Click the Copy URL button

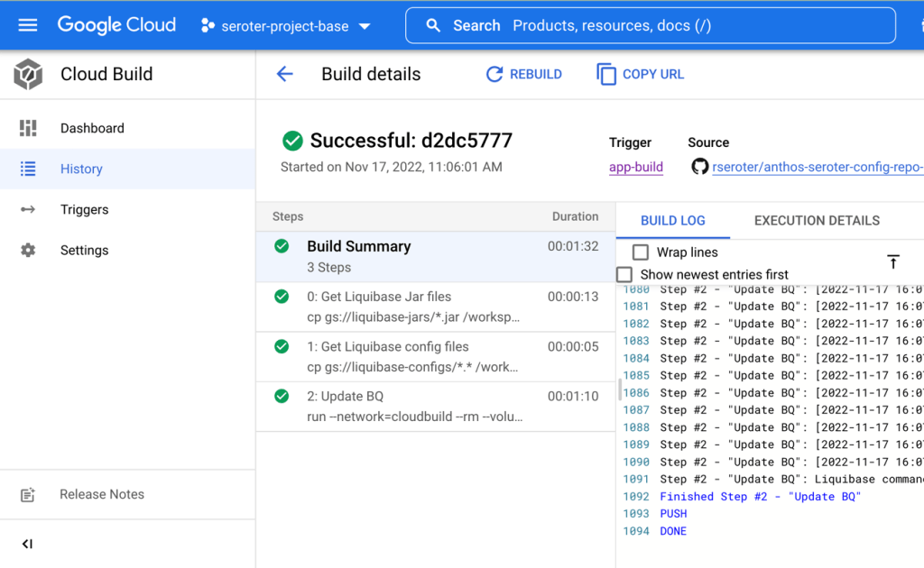[x=641, y=74]
